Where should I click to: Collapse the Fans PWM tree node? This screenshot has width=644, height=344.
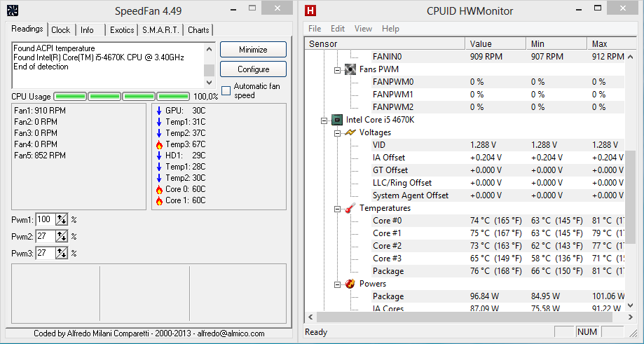click(337, 70)
